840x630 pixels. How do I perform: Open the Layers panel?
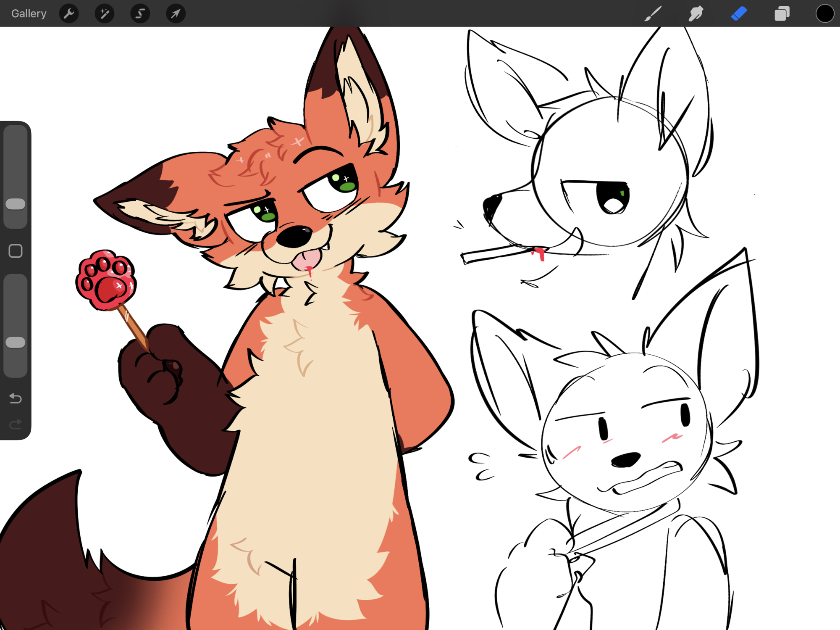coord(782,13)
